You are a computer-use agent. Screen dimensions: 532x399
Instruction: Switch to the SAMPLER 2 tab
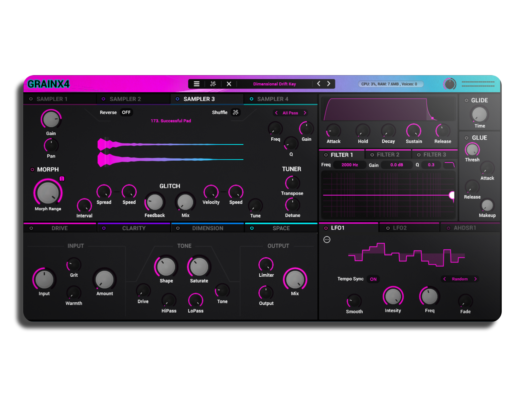click(x=125, y=99)
